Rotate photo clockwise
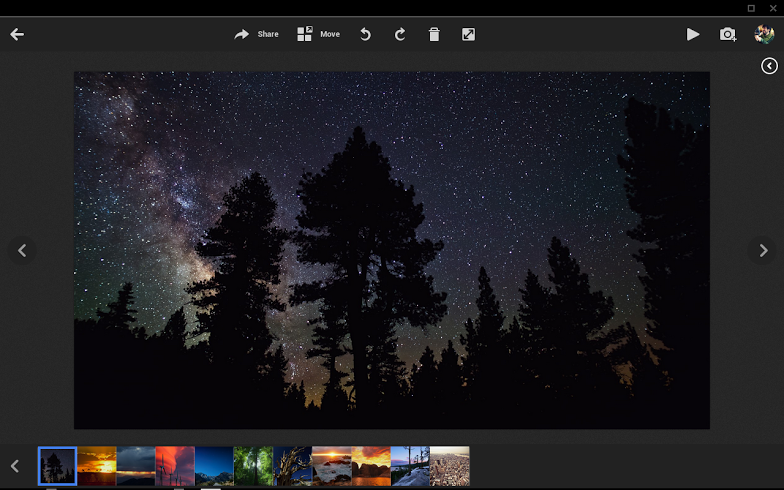 [400, 34]
